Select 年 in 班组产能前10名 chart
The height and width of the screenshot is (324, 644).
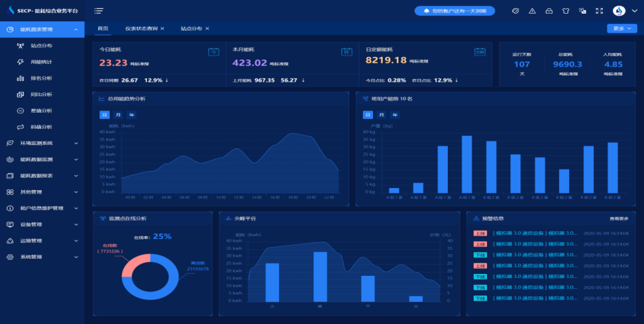394,115
